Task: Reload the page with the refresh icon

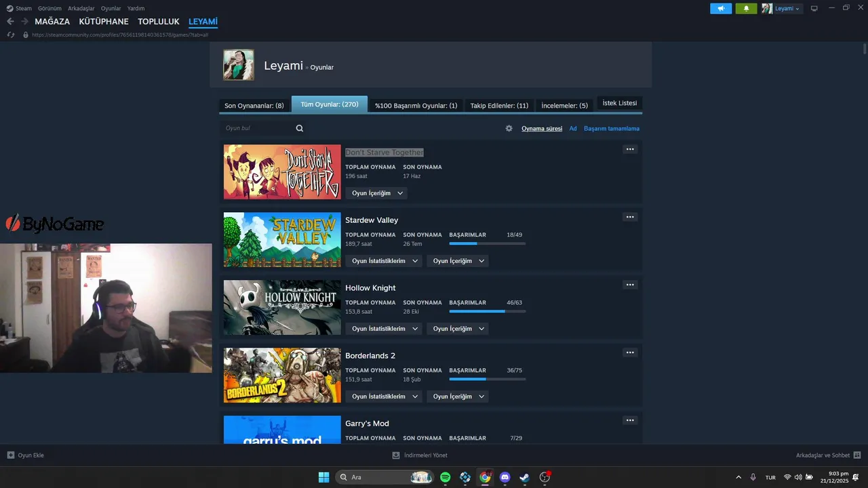Action: click(x=10, y=35)
